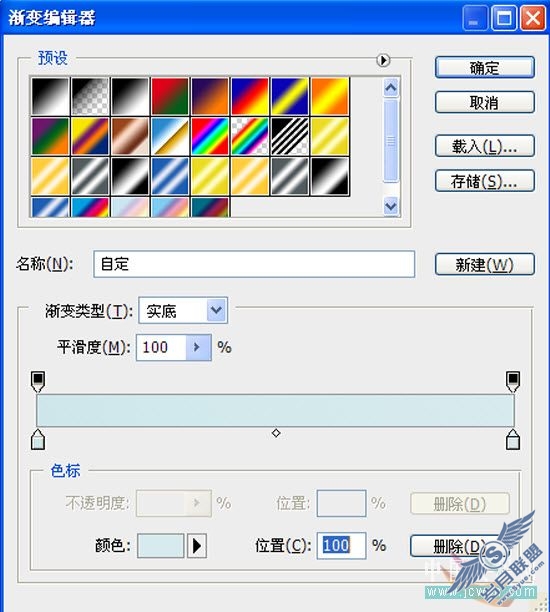
Task: Delete the color stop with 删除(D)
Action: (x=459, y=546)
